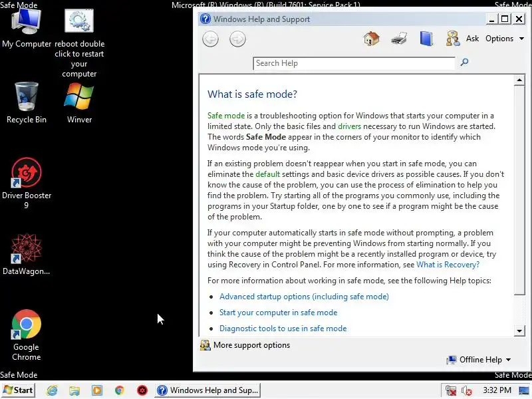The image size is (532, 399).
Task: Launch Windows Media Player from taskbar
Action: [96, 390]
